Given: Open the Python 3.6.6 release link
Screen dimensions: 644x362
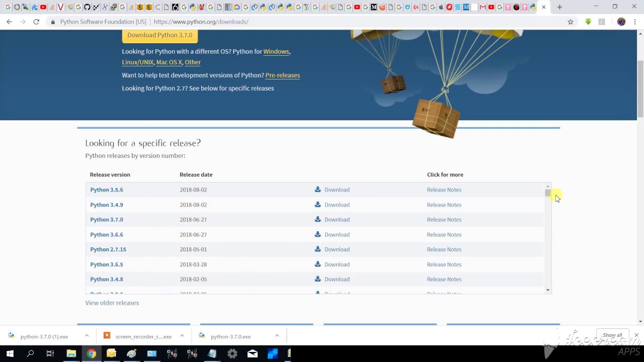Looking at the screenshot, I should (x=107, y=234).
